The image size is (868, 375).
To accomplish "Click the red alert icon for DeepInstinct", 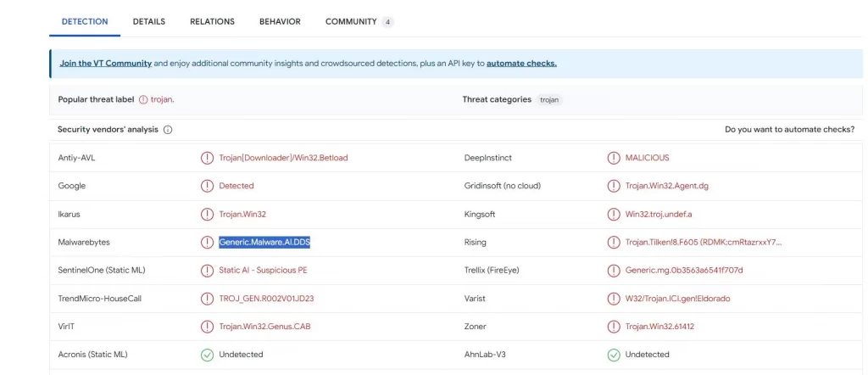I will 614,158.
